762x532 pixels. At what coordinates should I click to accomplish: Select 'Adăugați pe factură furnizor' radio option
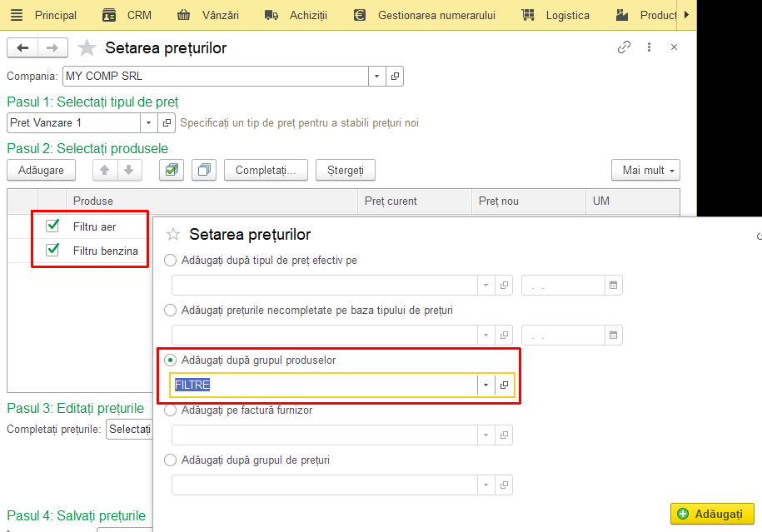170,410
